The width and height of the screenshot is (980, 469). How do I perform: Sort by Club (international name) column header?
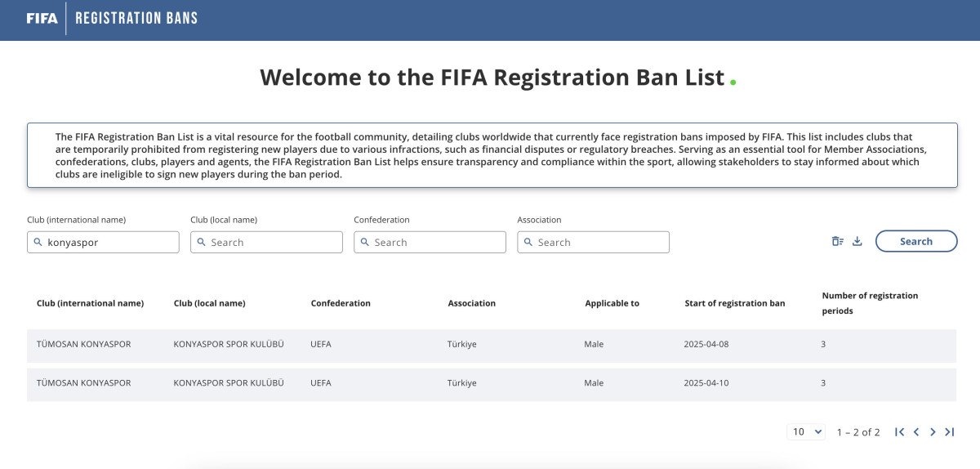90,303
